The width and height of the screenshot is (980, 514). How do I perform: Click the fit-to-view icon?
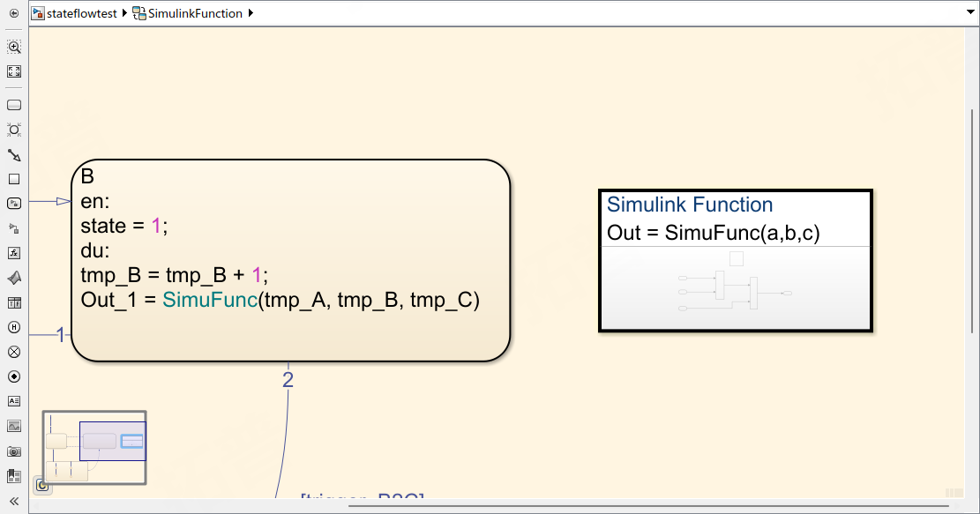click(13, 71)
